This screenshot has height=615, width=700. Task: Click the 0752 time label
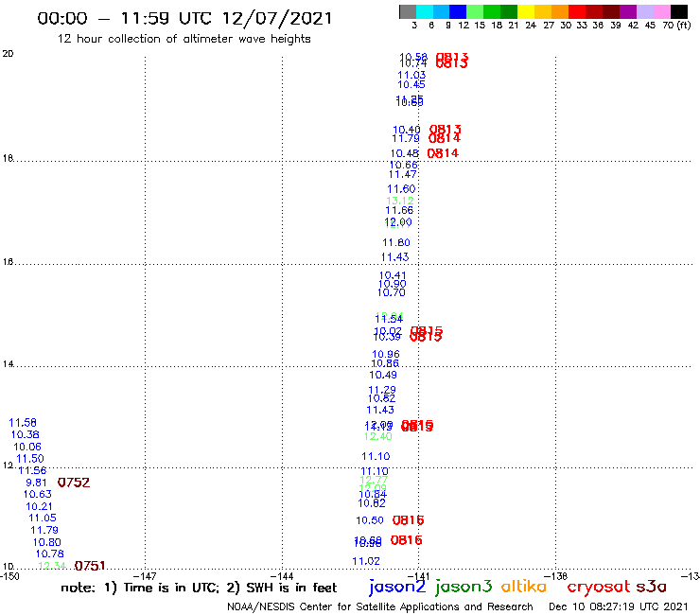tap(74, 483)
